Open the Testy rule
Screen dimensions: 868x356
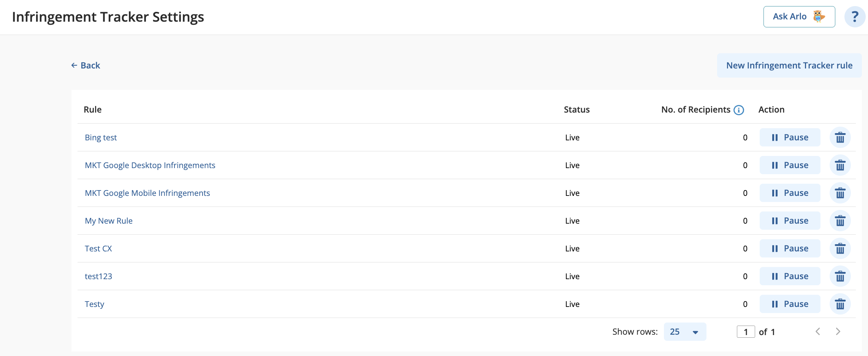coord(94,304)
